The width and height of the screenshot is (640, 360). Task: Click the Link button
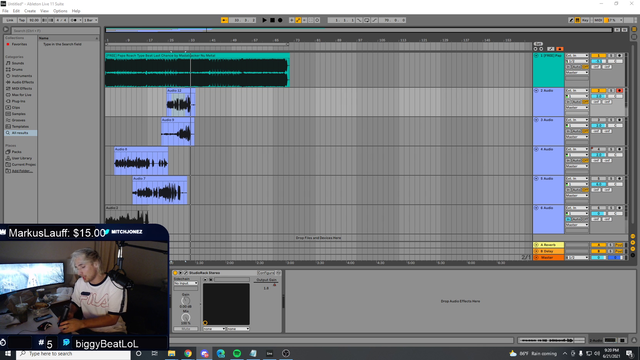click(10, 20)
